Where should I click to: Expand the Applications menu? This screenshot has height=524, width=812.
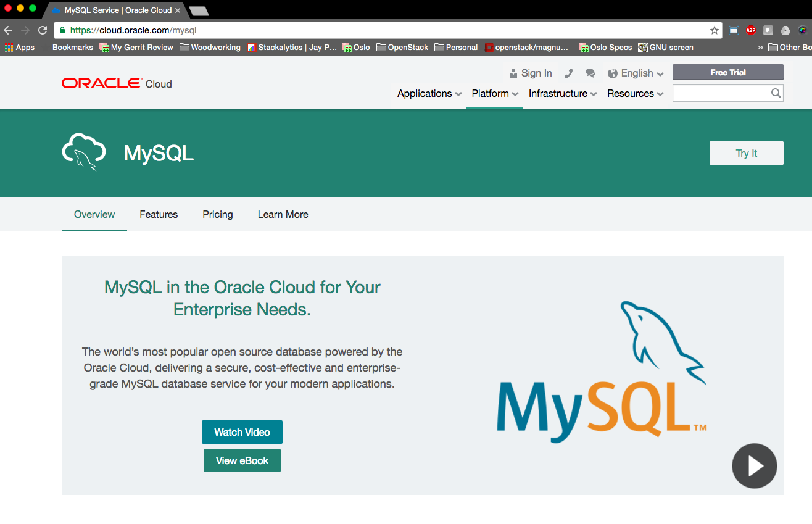429,93
